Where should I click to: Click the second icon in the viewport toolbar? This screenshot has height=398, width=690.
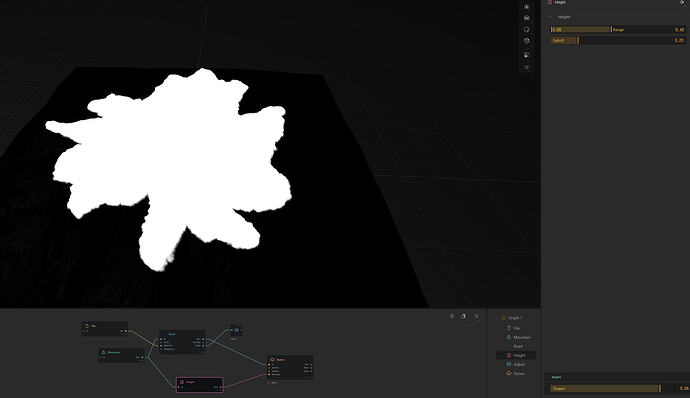point(527,18)
